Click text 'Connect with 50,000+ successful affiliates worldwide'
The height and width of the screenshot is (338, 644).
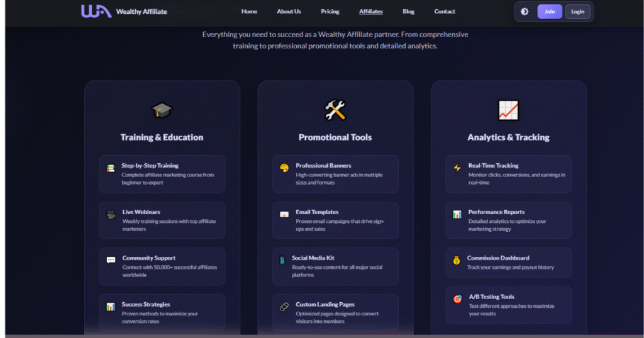coord(170,271)
